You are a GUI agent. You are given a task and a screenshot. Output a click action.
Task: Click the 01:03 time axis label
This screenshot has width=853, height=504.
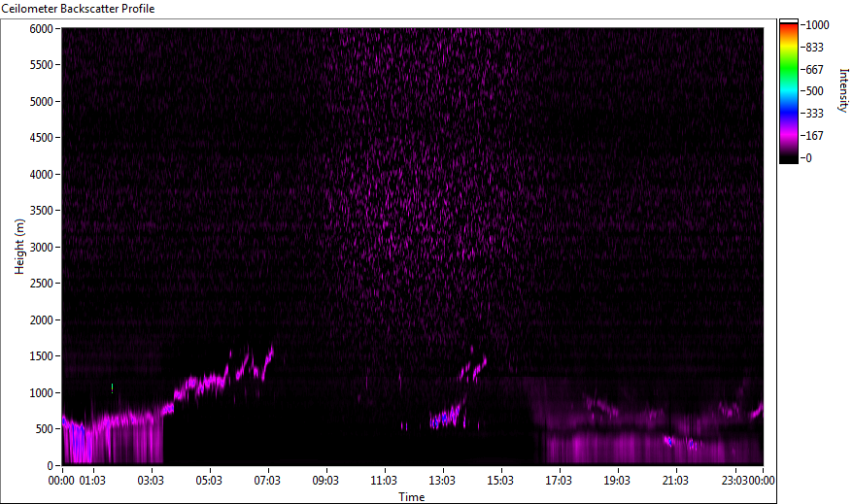[x=92, y=481]
